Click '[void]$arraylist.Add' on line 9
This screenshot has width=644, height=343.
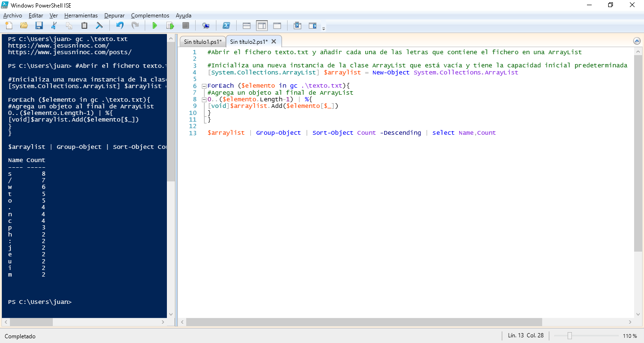245,106
